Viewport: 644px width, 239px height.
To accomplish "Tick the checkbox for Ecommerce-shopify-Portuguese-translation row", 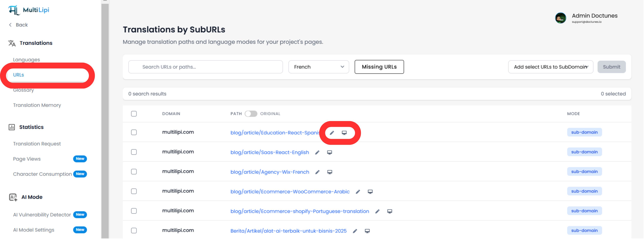I will pyautogui.click(x=134, y=211).
